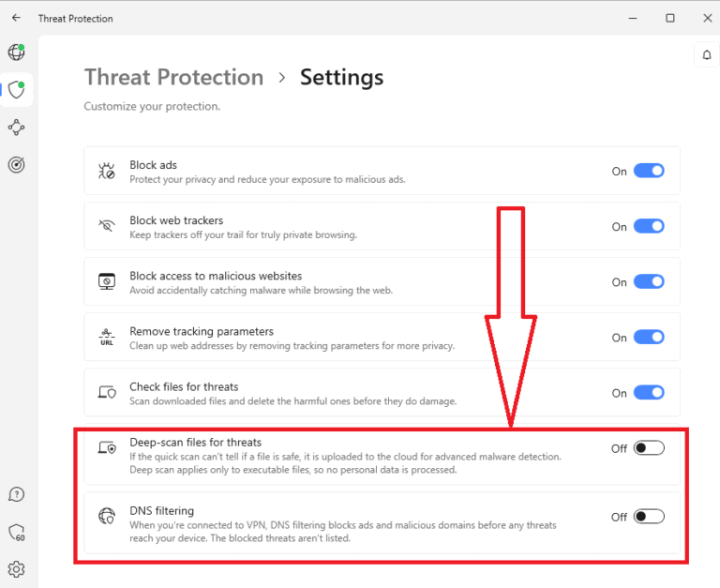Disable Check files for threats
This screenshot has height=588, width=720.
[649, 393]
